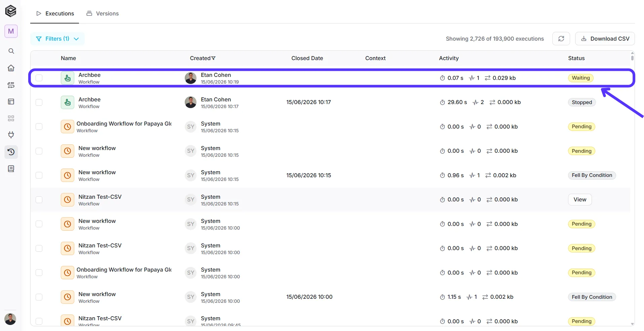The width and height of the screenshot is (644, 331).
Task: Open the apps grid sidebar icon
Action: point(11,118)
